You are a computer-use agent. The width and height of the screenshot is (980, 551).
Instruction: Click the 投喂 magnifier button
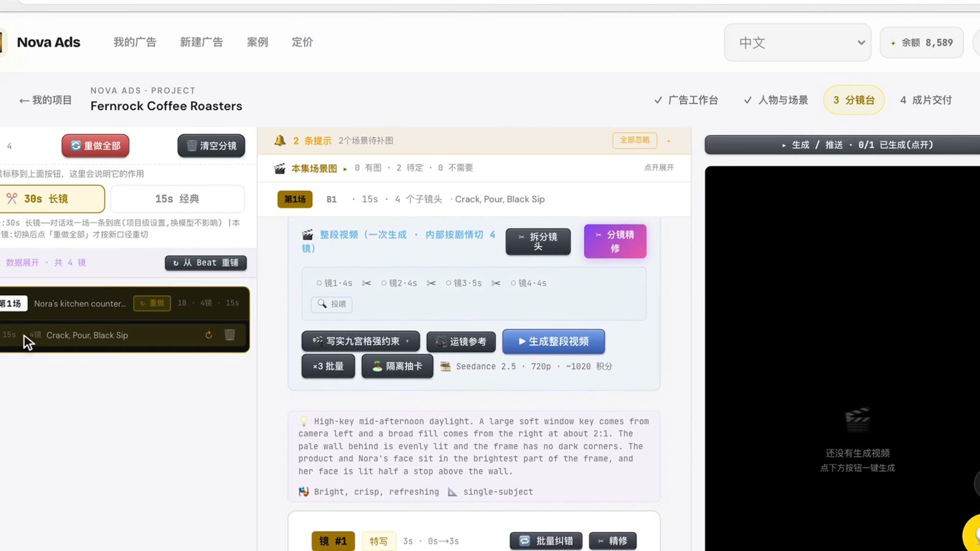click(331, 304)
